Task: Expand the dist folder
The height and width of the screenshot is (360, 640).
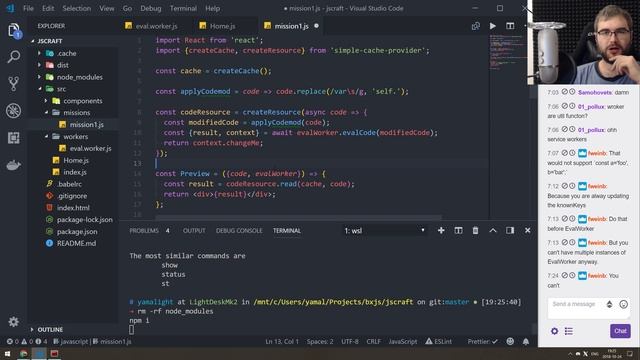Action: (39, 65)
